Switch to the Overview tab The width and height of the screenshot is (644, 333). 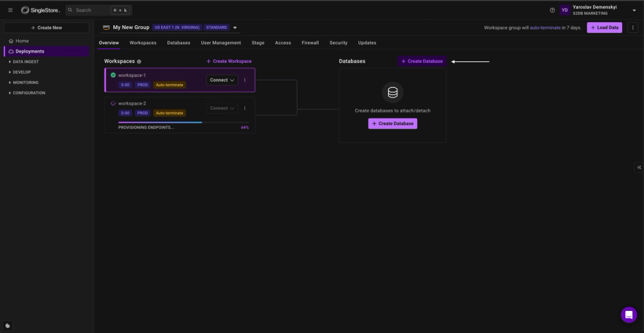[109, 43]
